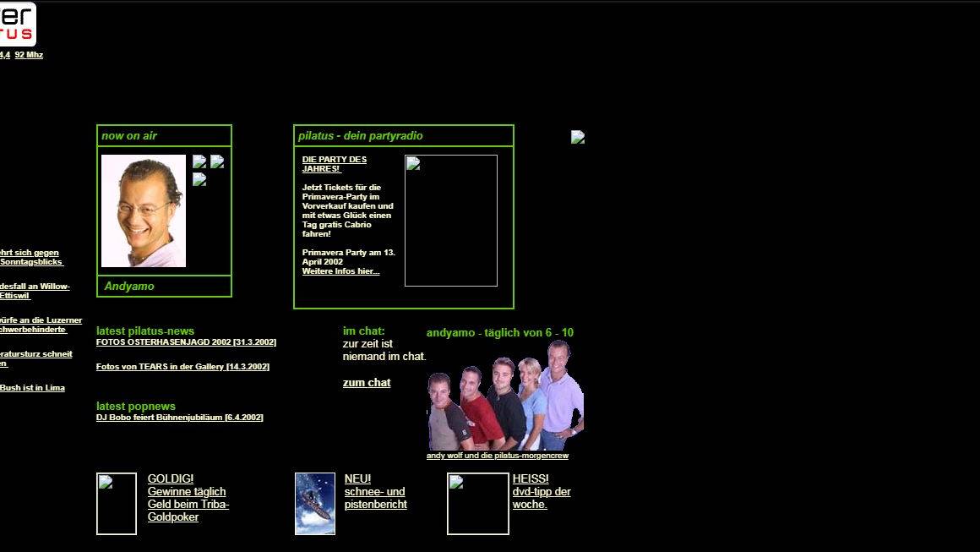Click the first stream icon beside Andyamo's photo
Screen dimensions: 980x552
pyautogui.click(x=199, y=161)
